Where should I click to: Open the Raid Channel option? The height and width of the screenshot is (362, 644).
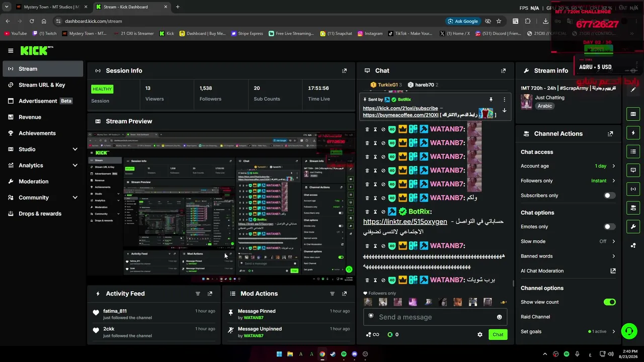(x=535, y=317)
